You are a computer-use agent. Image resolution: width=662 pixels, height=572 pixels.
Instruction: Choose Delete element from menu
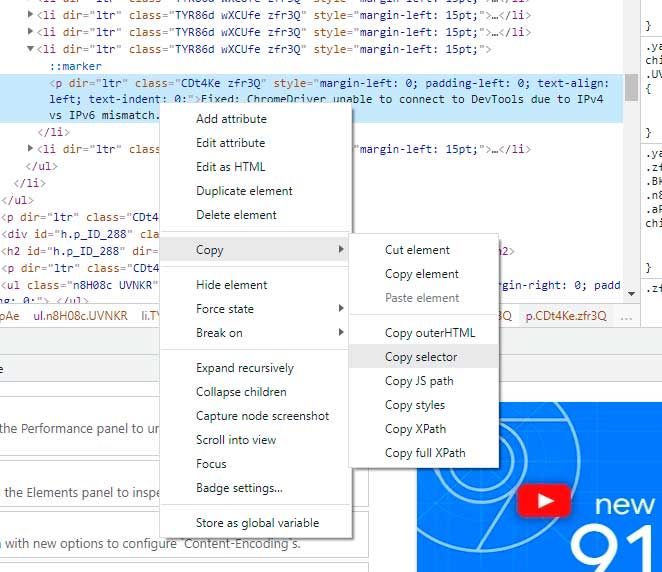tap(256, 215)
